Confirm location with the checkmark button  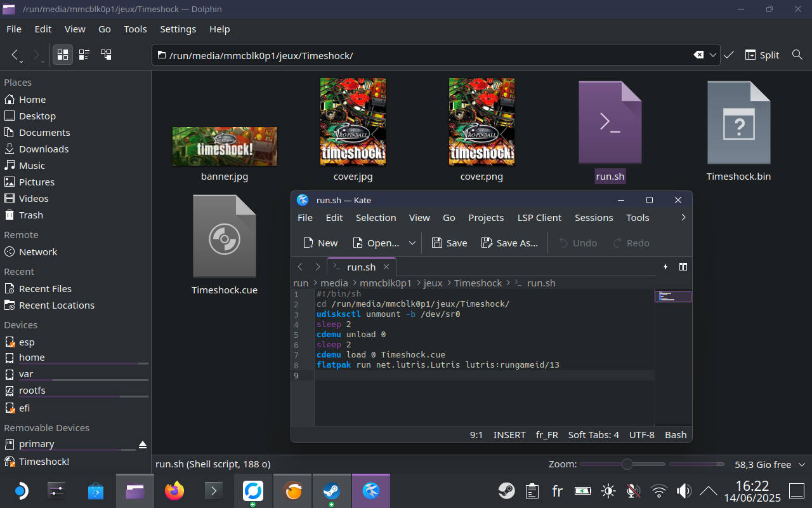click(729, 55)
